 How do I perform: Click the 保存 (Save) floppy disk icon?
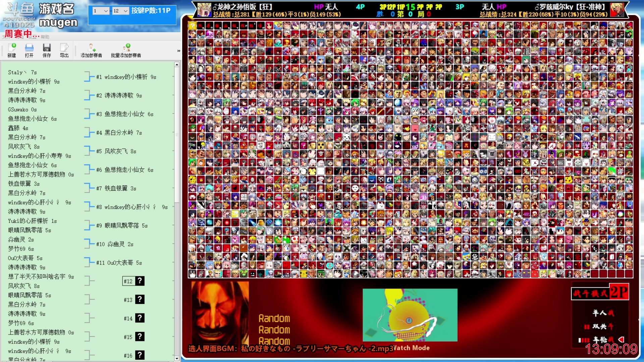[x=47, y=50]
